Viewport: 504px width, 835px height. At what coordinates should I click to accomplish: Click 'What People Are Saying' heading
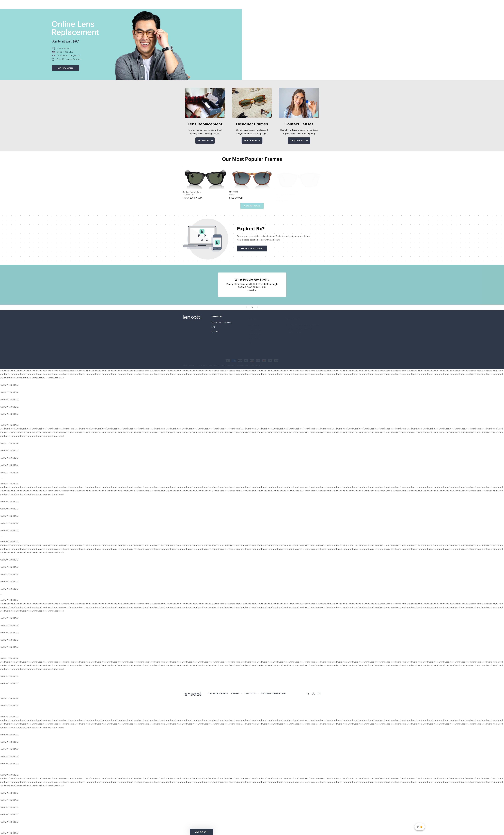click(x=252, y=280)
